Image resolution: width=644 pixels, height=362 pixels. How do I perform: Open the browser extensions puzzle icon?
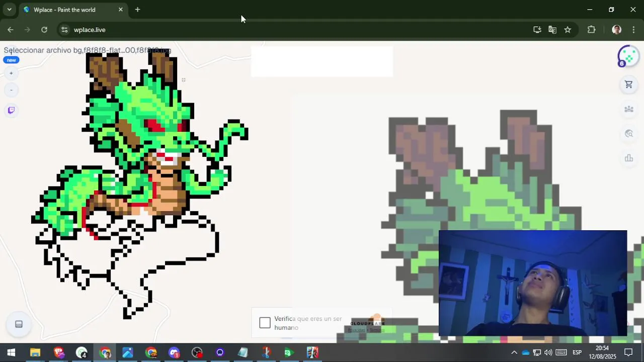point(592,30)
